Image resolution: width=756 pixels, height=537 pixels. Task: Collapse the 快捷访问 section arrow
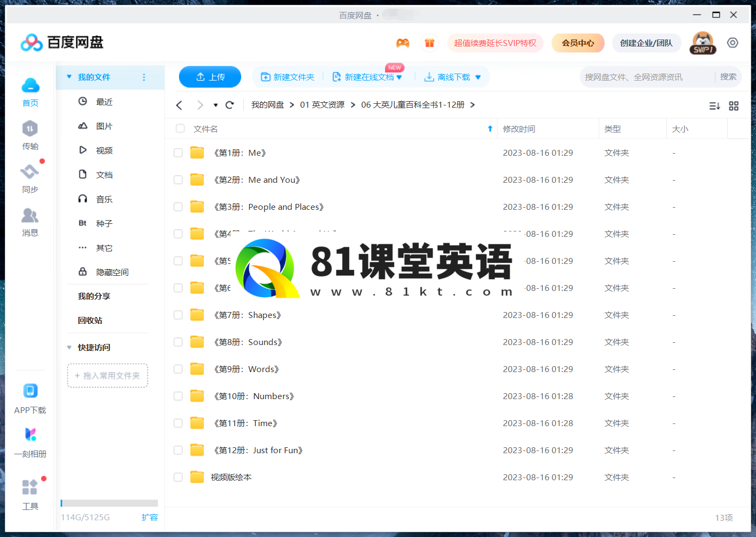pyautogui.click(x=69, y=347)
